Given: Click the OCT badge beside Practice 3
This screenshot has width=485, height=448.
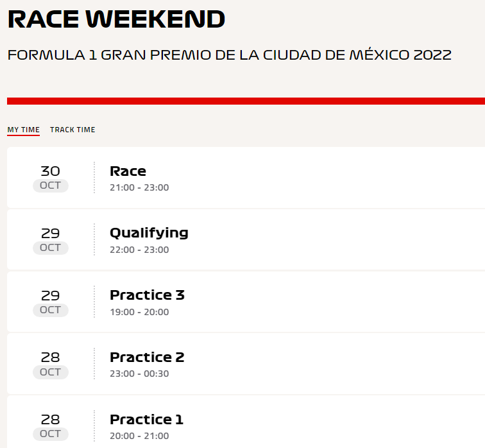Looking at the screenshot, I should (x=51, y=310).
